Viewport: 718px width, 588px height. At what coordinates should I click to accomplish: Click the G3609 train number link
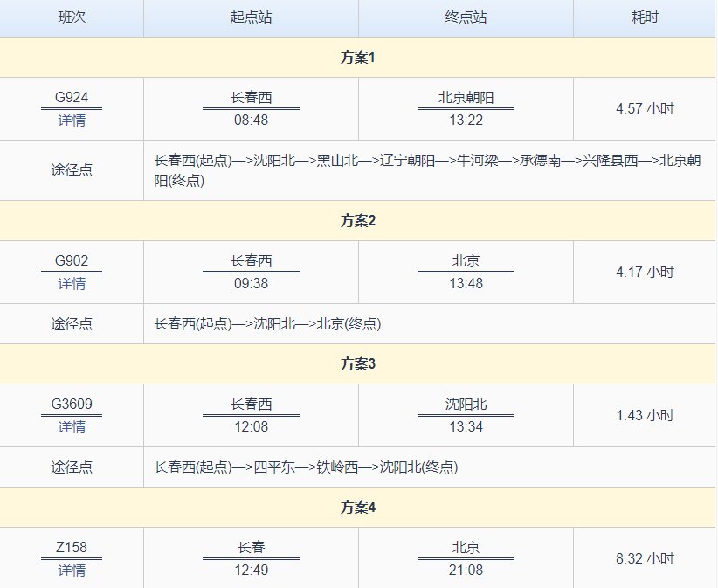coord(70,404)
